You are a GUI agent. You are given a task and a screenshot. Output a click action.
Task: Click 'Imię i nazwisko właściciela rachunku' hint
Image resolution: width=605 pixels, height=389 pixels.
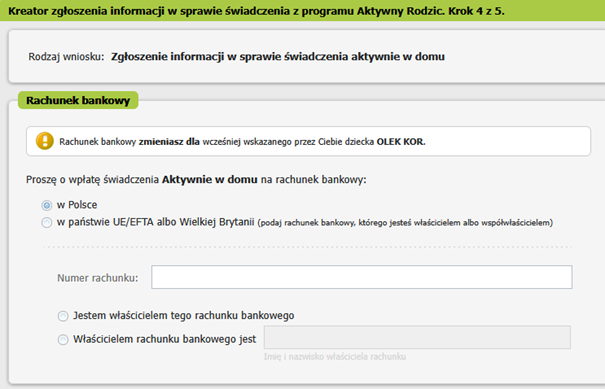point(335,357)
